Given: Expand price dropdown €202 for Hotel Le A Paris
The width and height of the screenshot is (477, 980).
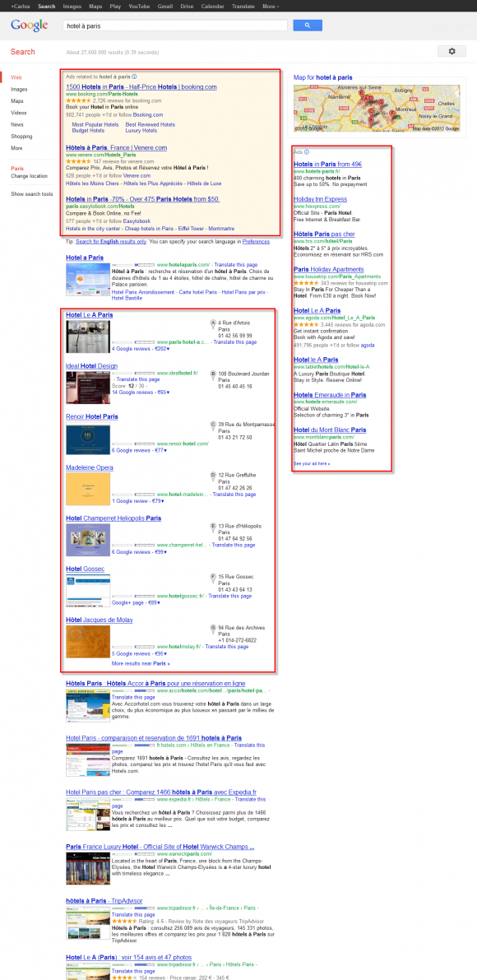Looking at the screenshot, I should click(x=162, y=349).
